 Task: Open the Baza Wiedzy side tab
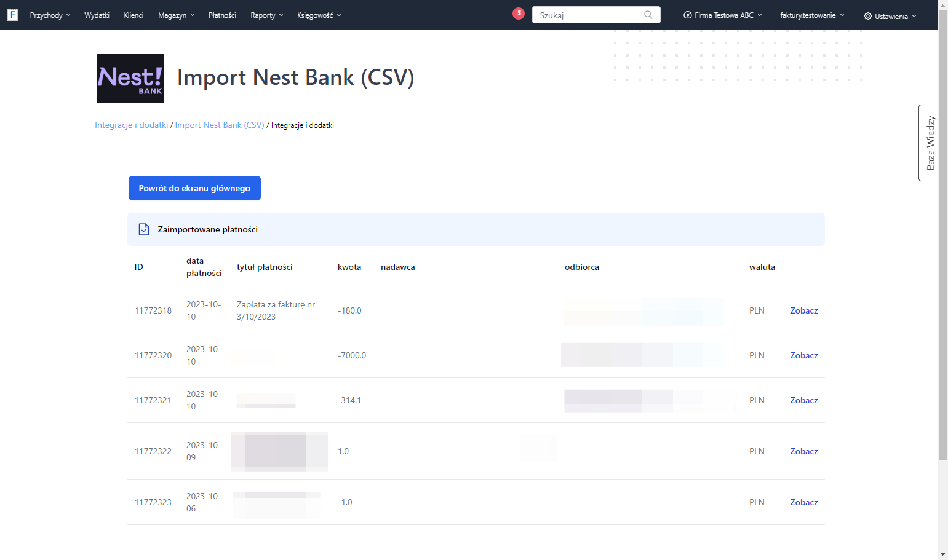[928, 143]
